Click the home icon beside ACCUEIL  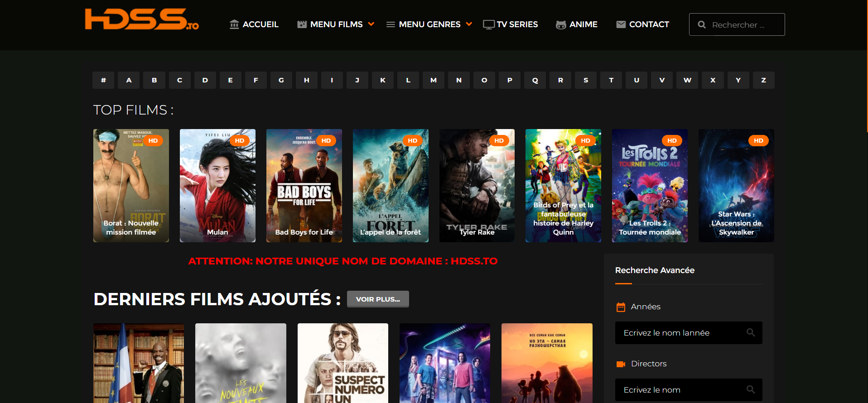[234, 24]
